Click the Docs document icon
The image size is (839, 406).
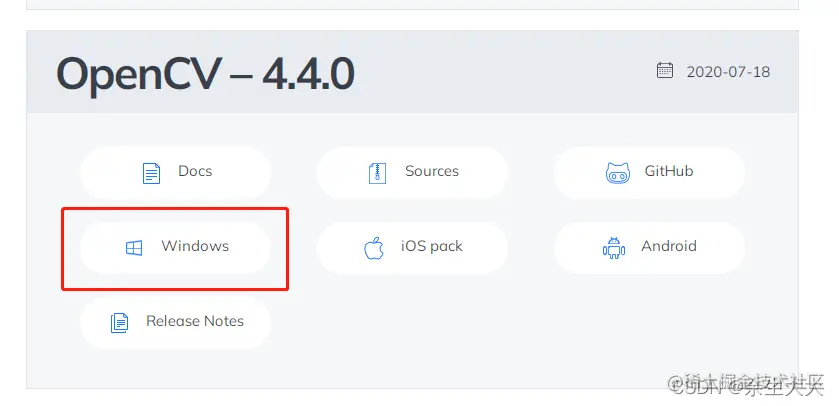(x=151, y=173)
